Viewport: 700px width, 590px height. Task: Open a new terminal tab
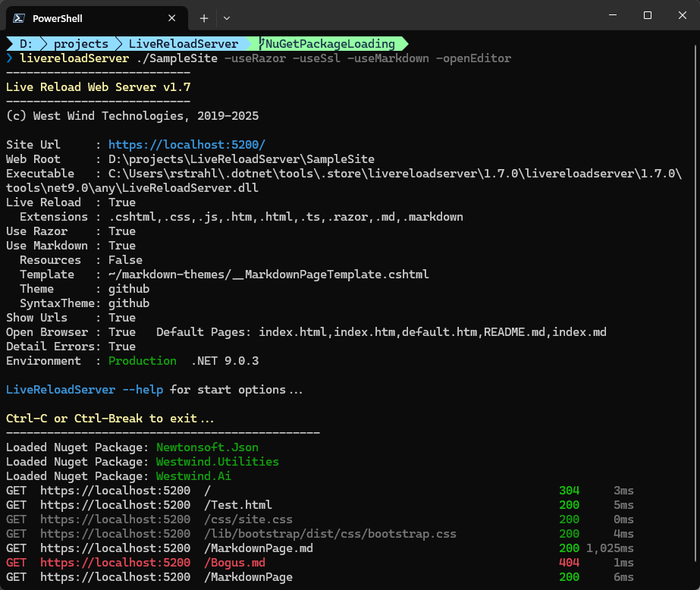204,18
